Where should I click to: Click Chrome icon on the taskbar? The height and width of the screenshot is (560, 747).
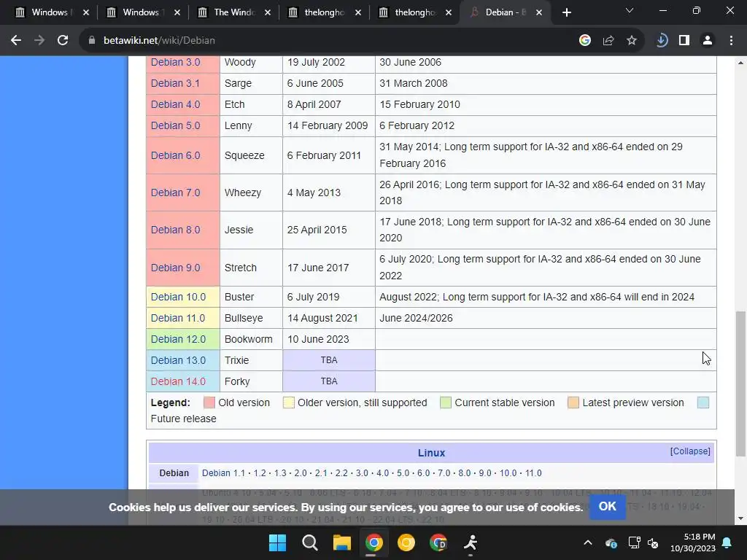click(374, 542)
